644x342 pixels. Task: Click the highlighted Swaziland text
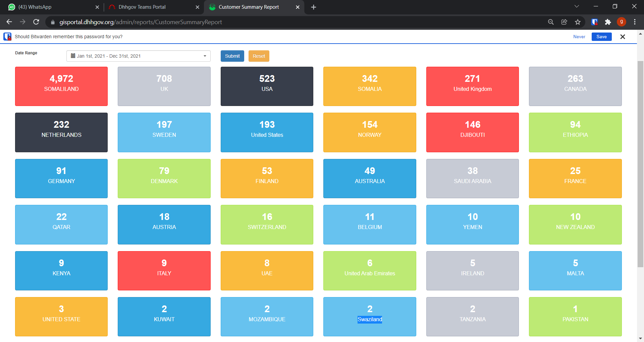[x=370, y=319]
